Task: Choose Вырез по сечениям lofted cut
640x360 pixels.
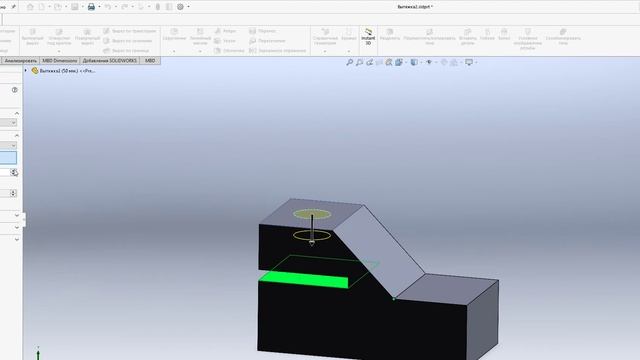Action: pos(128,41)
